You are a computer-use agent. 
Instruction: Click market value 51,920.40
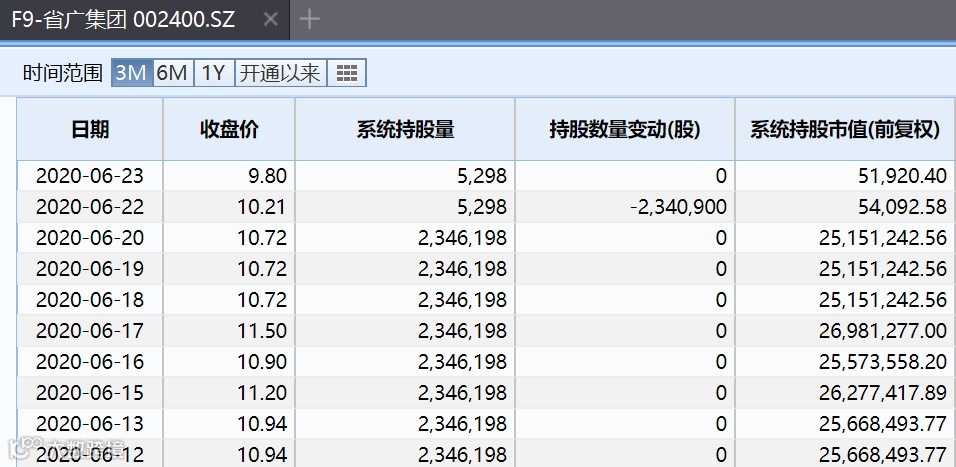902,176
